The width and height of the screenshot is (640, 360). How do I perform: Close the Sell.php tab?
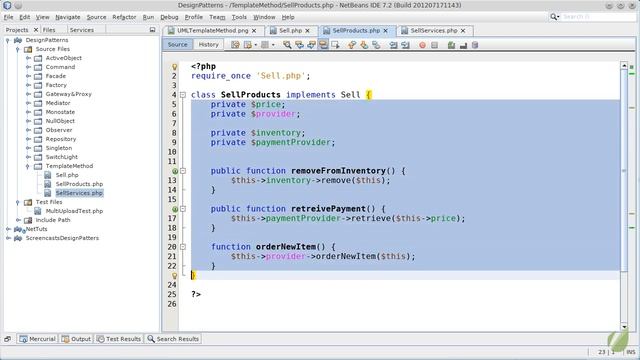307,31
